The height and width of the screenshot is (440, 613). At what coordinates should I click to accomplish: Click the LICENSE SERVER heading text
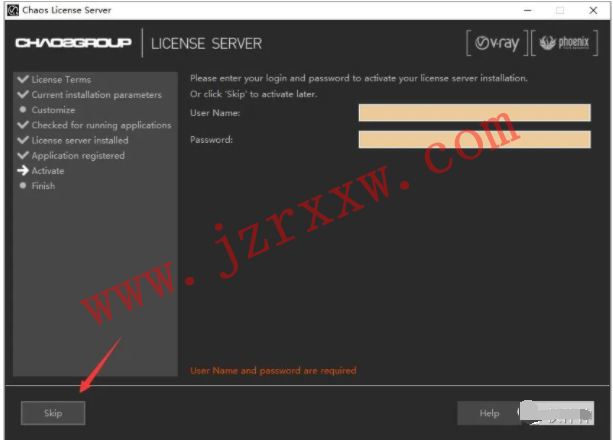[x=206, y=44]
